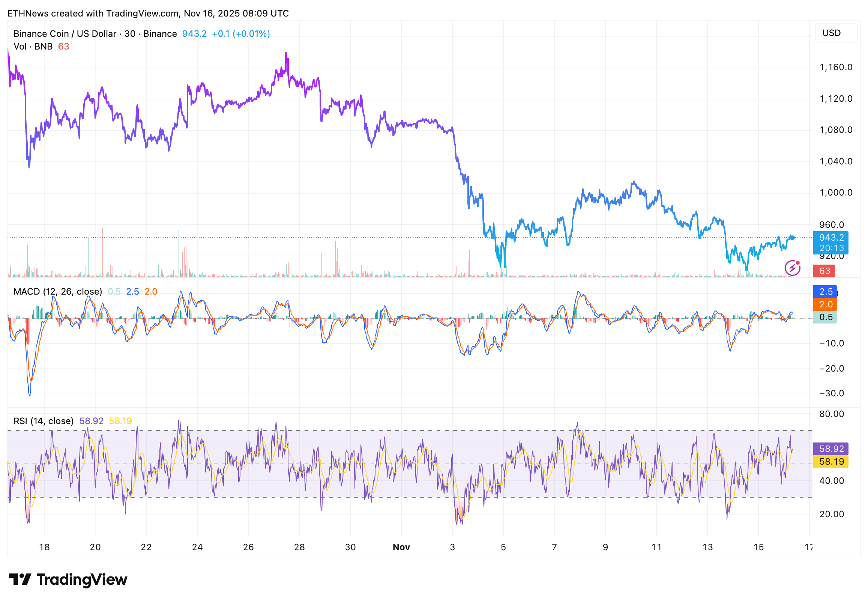The image size is (868, 602).
Task: Click the TradingView logo at bottom
Action: [68, 579]
